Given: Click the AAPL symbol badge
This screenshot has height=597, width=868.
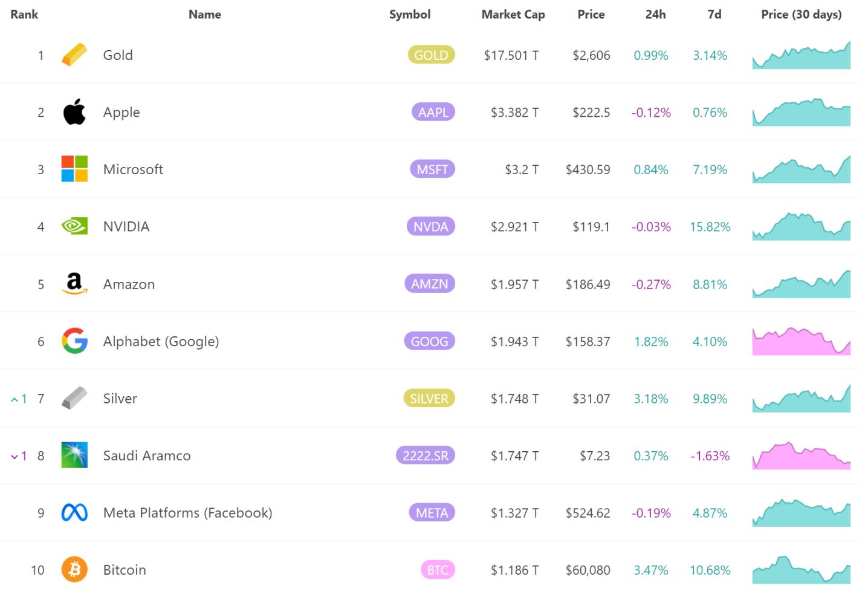Looking at the screenshot, I should pos(433,112).
